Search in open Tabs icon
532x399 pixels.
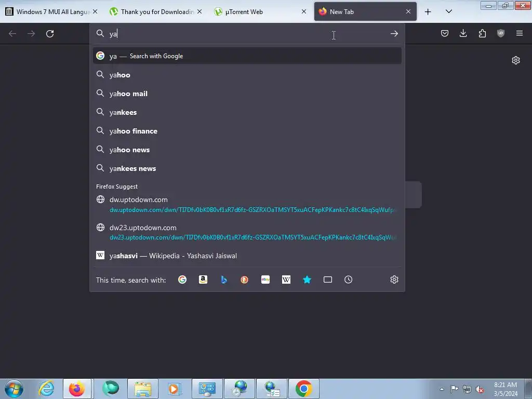point(328,280)
